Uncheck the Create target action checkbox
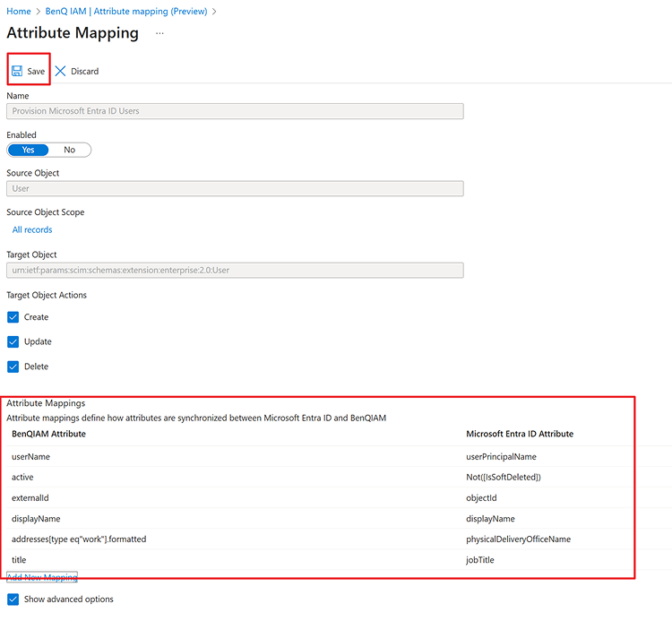The height and width of the screenshot is (621, 672). click(13, 317)
